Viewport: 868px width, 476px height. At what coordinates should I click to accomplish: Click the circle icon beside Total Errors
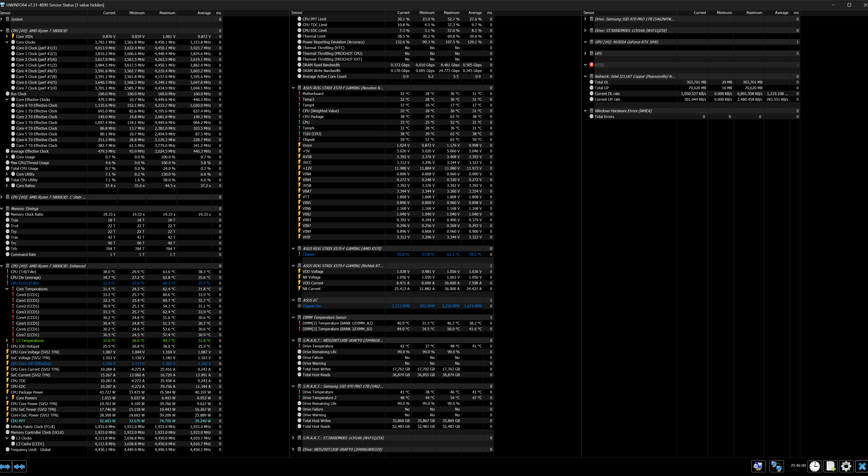coord(591,117)
